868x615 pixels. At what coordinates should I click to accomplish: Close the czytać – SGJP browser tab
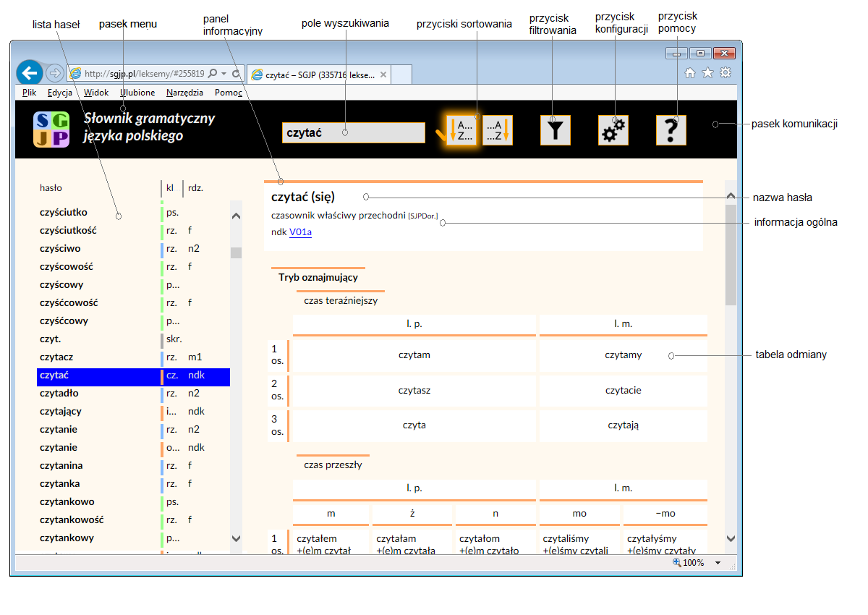pyautogui.click(x=383, y=75)
